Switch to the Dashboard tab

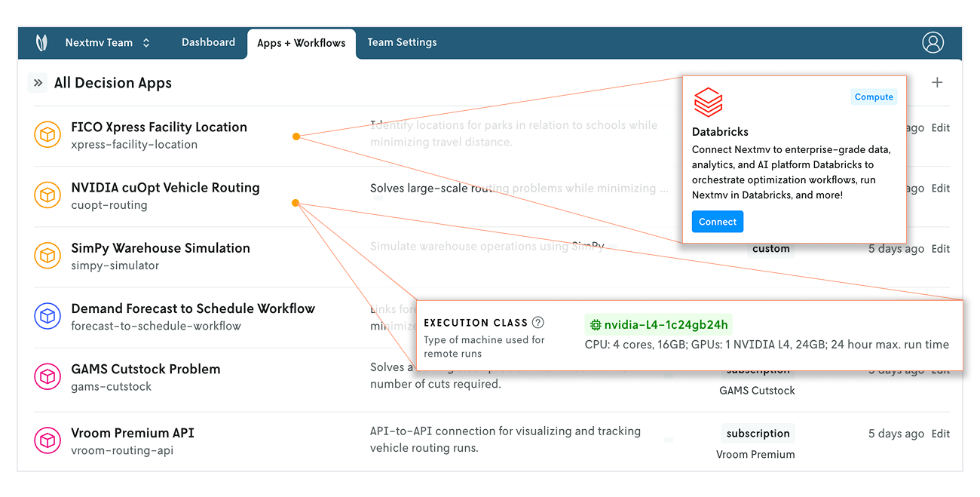pos(208,42)
